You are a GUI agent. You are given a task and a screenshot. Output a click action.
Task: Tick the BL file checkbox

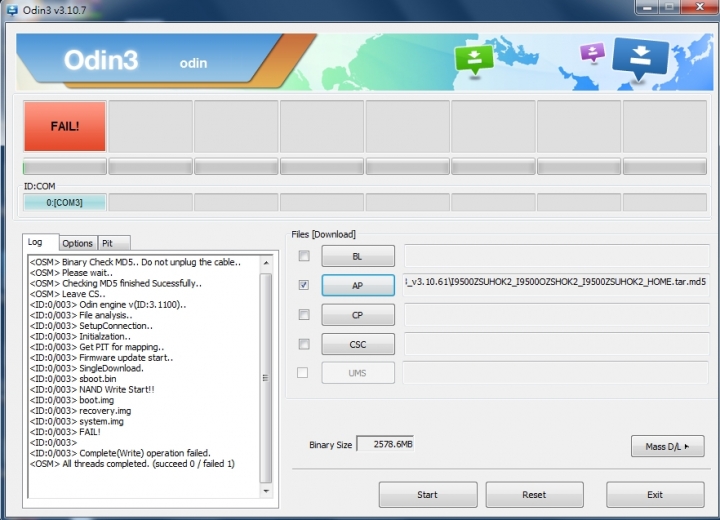coord(304,256)
